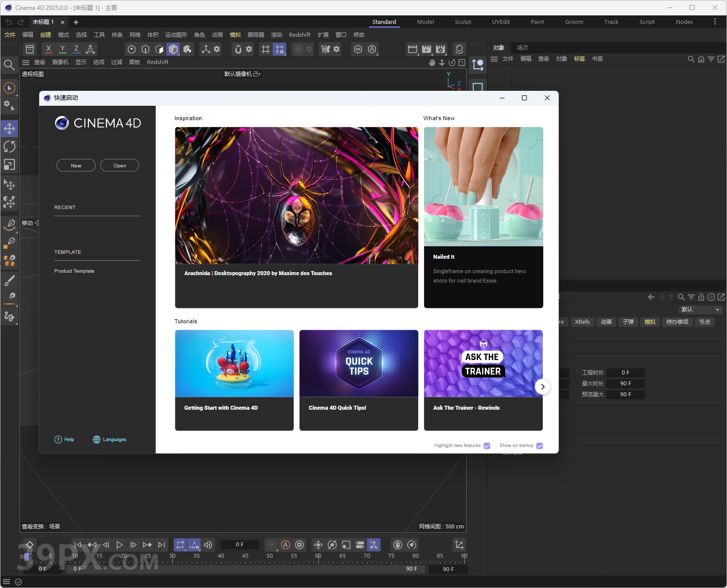
Task: Select the Scale tool
Action: click(x=9, y=165)
